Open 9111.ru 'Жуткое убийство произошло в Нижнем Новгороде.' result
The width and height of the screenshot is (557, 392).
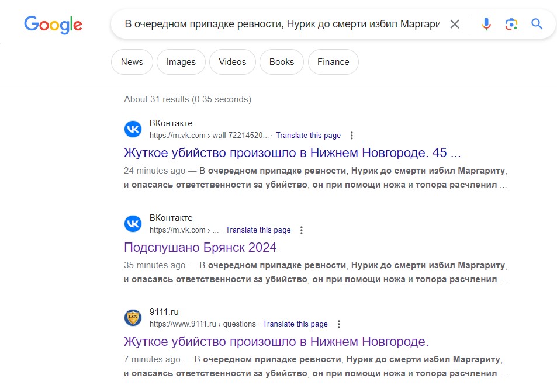pos(276,342)
